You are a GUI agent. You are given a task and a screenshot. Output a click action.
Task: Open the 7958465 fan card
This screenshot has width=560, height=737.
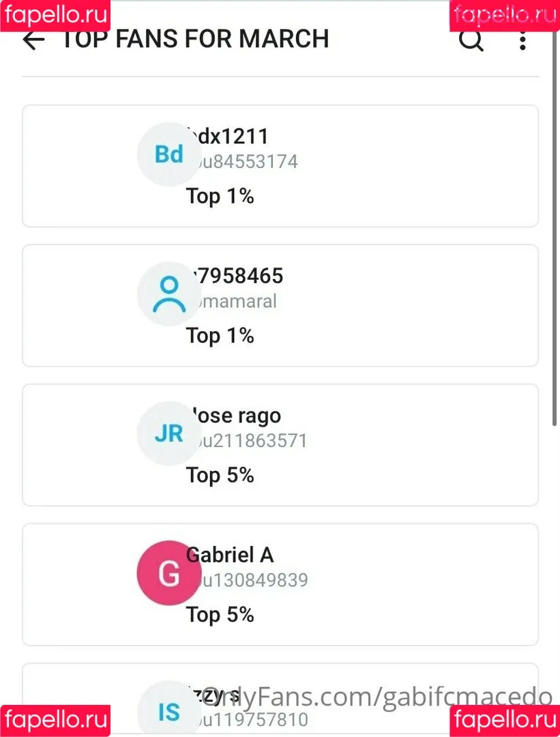click(x=280, y=306)
